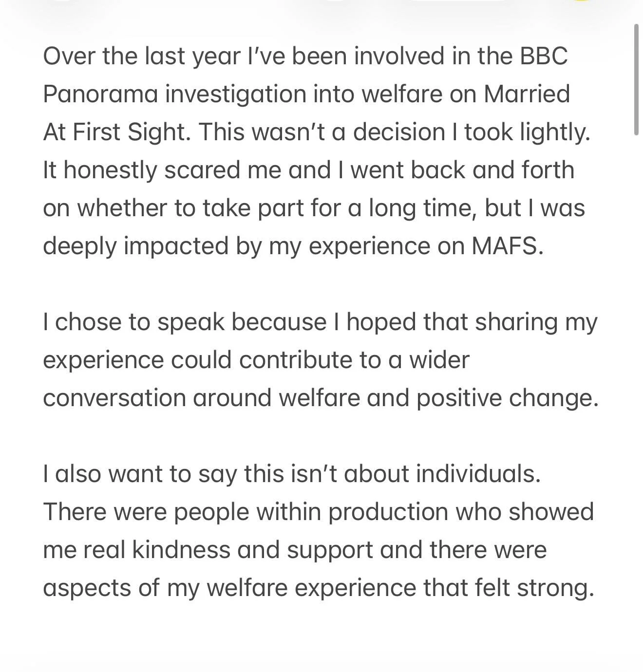
Task: Click the vertical scrollbar thumb on right edge
Action: pyautogui.click(x=636, y=79)
